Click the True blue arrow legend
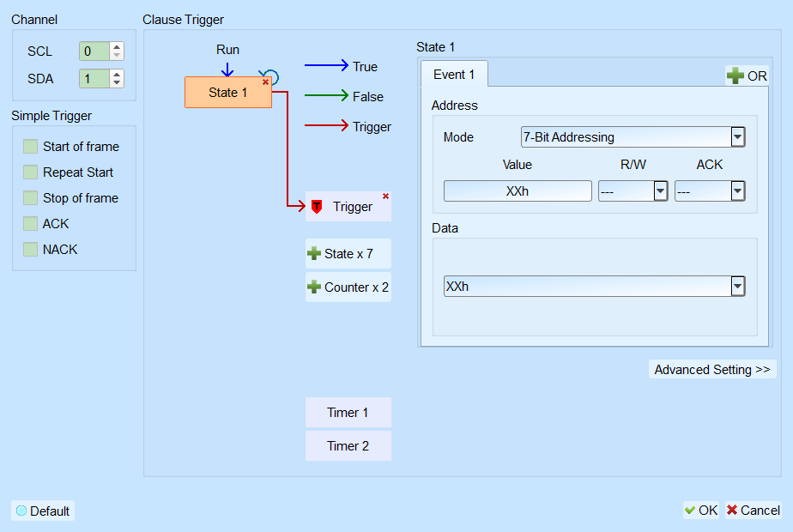 coord(326,65)
